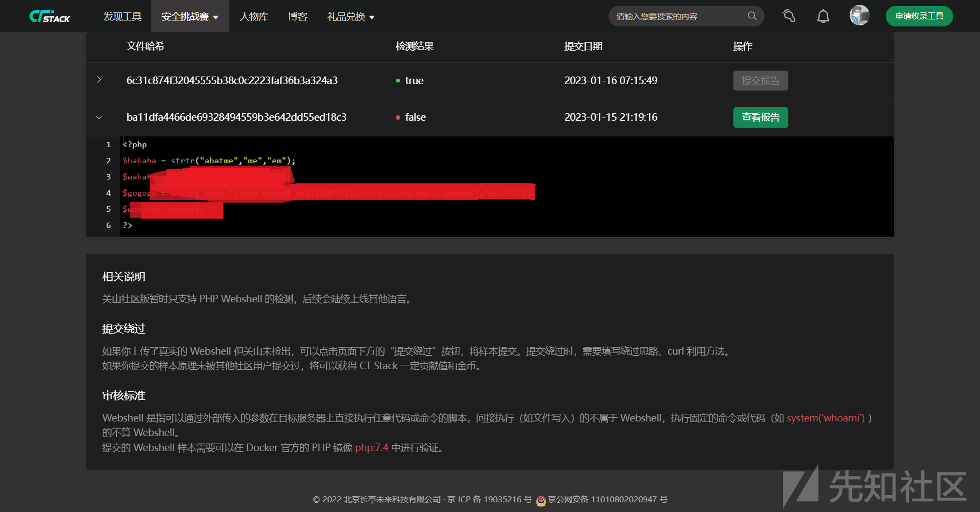Click the ?> closing tag line
Screen dimensions: 980x512
[x=128, y=225]
